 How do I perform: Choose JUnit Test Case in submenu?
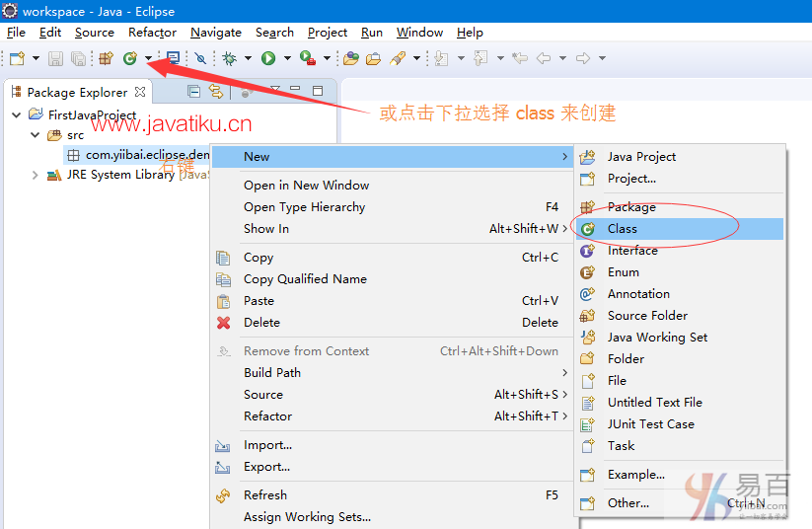(x=680, y=424)
